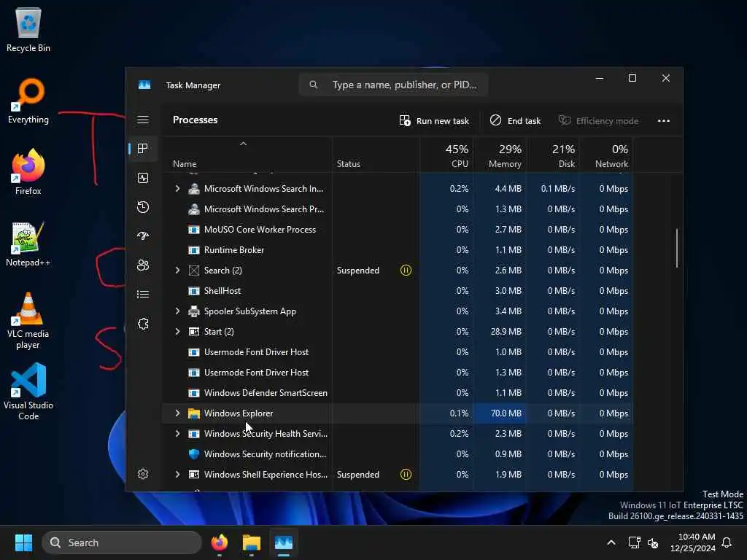Click Windows Explorer 70.0 MB memory cell
747x560 pixels.
coord(500,413)
